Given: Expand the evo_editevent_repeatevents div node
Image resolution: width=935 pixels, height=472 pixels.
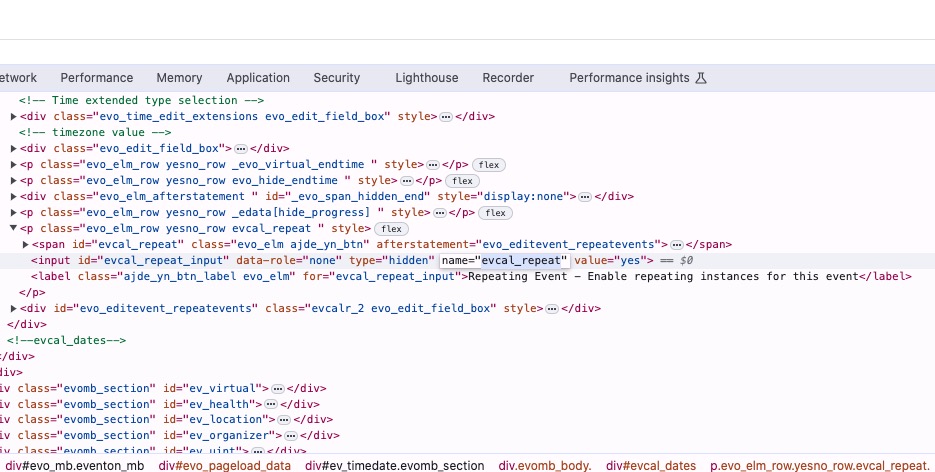Looking at the screenshot, I should click(13, 309).
